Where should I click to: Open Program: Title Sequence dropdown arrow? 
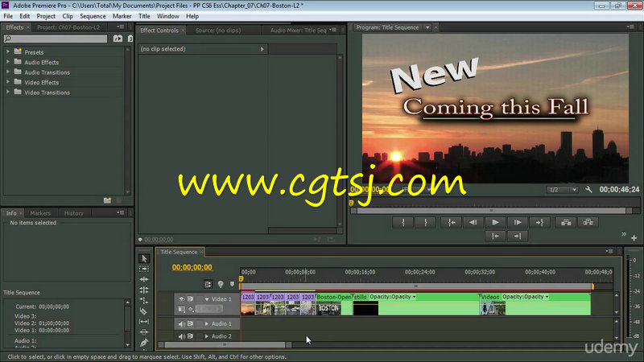click(x=427, y=27)
